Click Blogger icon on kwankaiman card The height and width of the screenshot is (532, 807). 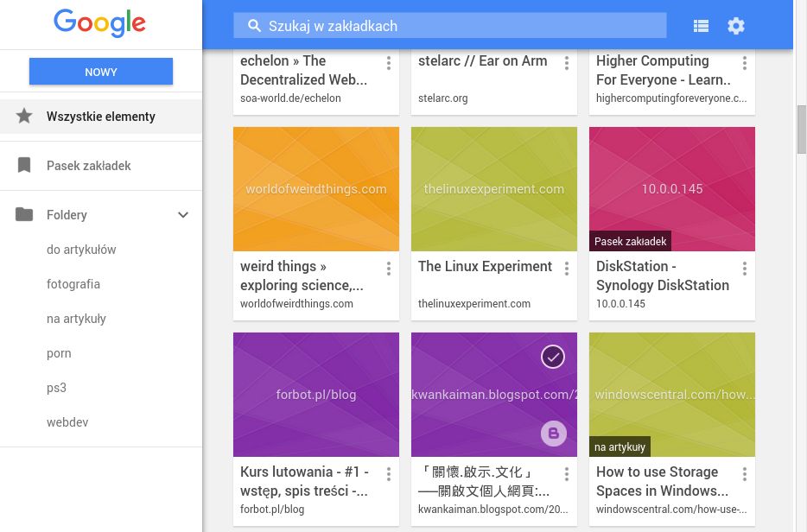(554, 434)
